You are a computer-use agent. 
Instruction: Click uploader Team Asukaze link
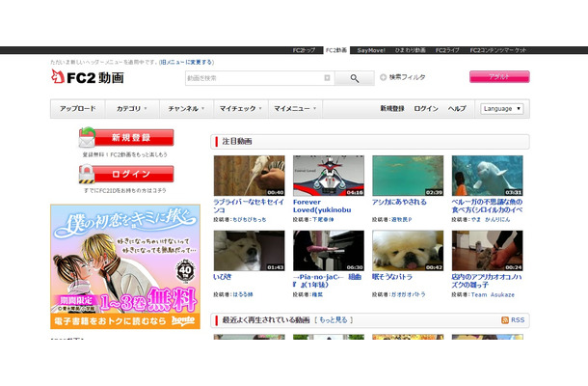(x=493, y=294)
